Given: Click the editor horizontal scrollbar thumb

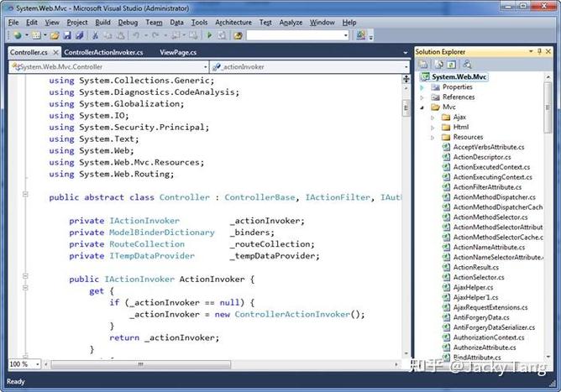Looking at the screenshot, I should [x=140, y=364].
